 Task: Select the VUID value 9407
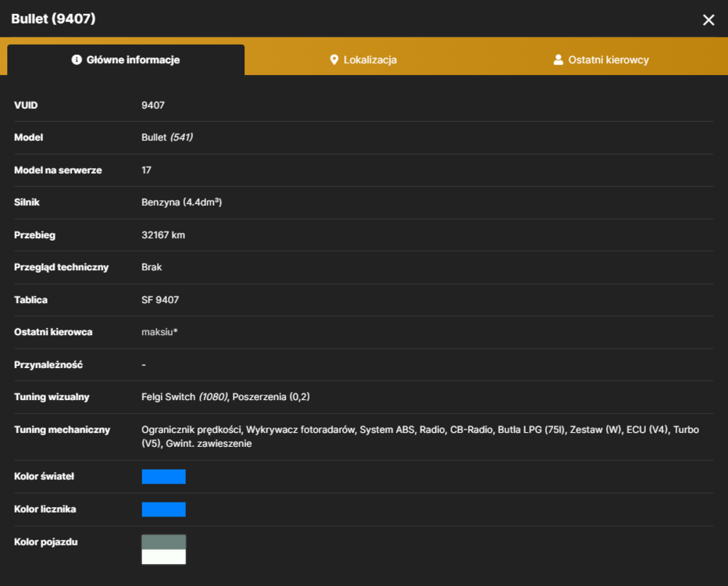153,105
